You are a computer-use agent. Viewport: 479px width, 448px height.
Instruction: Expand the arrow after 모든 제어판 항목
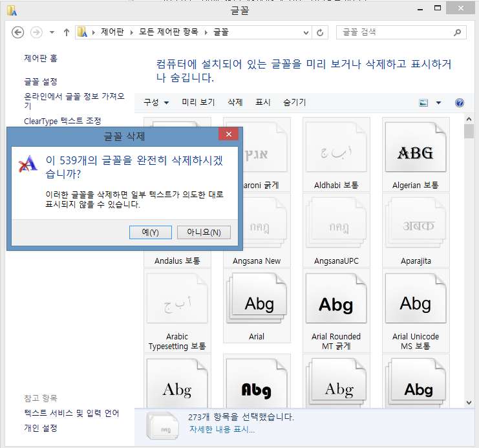[x=206, y=32]
